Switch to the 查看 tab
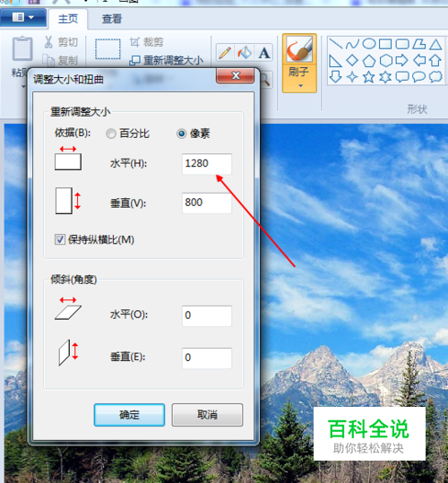This screenshot has width=448, height=483. click(x=112, y=19)
